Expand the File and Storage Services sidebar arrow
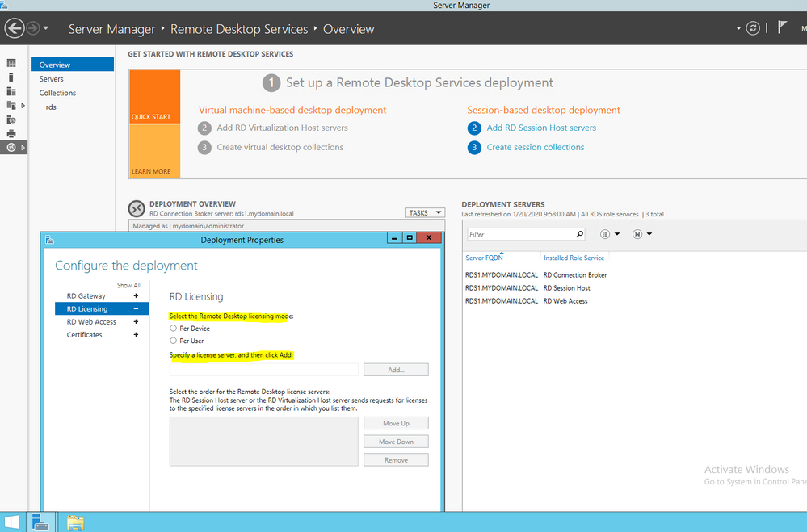807x532 pixels. (x=23, y=106)
